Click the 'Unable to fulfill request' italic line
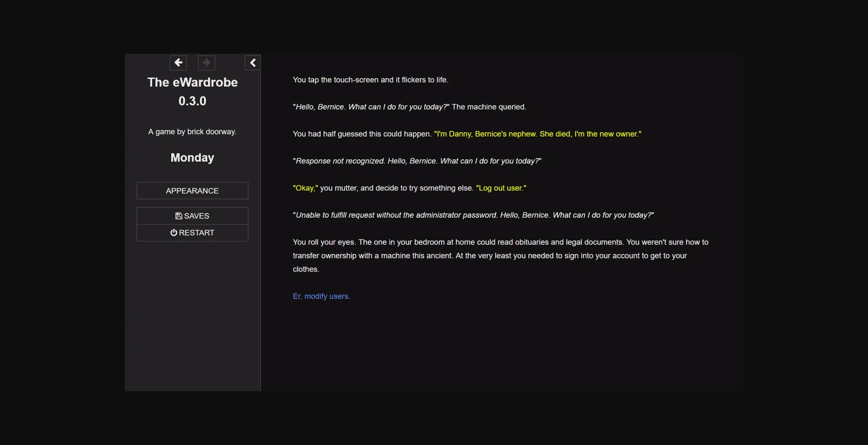 point(472,215)
